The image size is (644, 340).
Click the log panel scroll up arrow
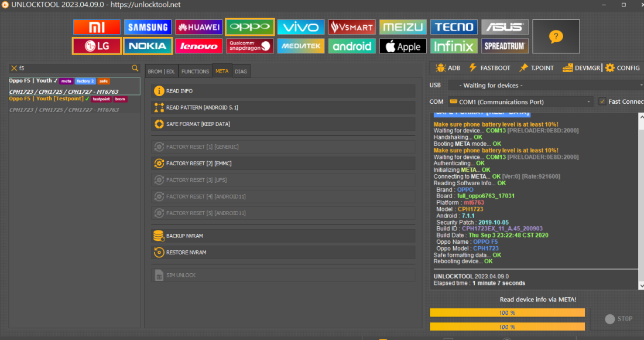(641, 117)
